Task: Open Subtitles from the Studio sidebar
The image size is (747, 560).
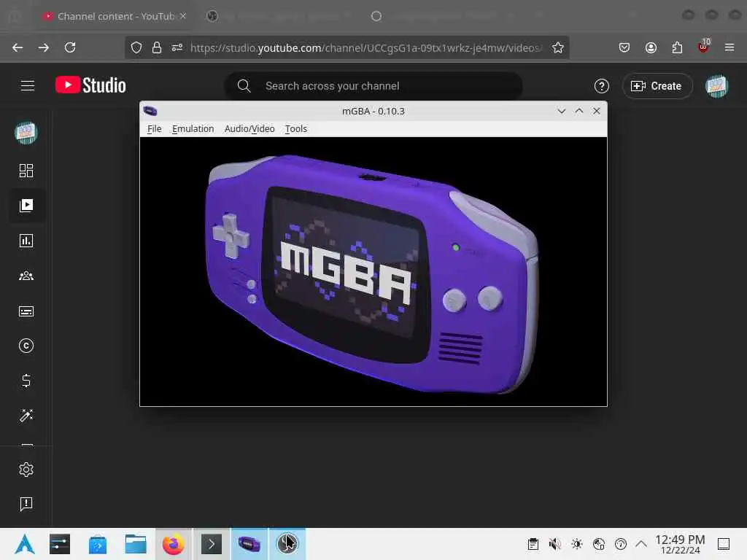Action: point(26,311)
